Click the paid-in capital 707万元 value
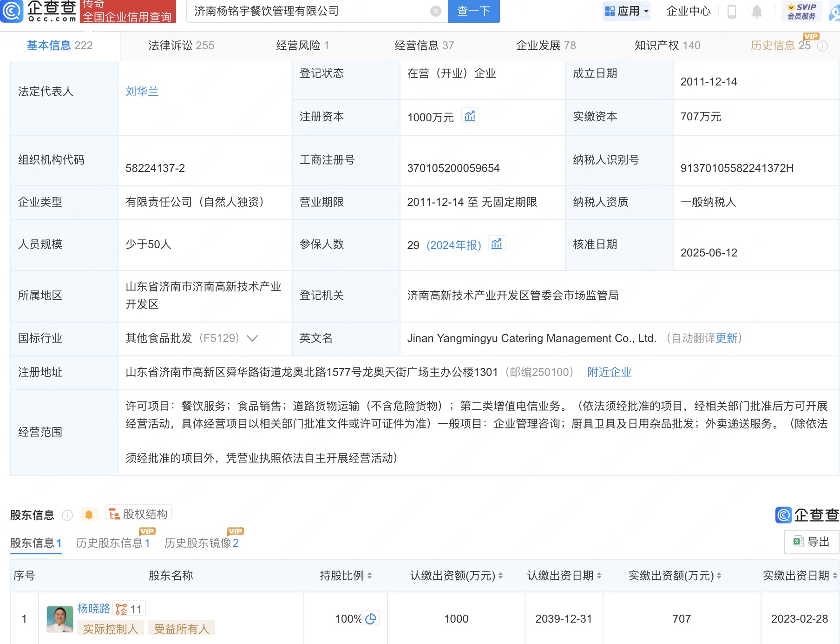 (701, 117)
